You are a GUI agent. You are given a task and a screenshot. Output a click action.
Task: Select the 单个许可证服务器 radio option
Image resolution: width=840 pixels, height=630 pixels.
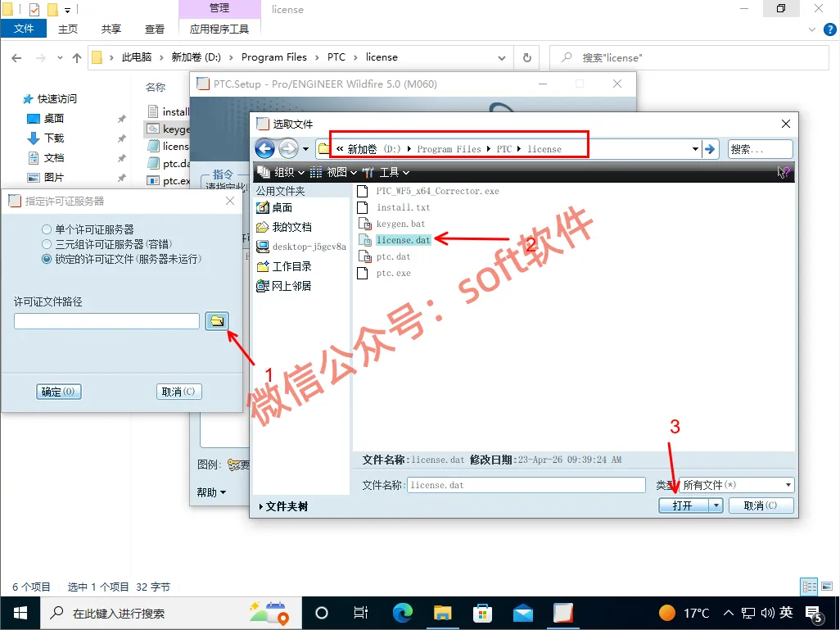[88, 229]
